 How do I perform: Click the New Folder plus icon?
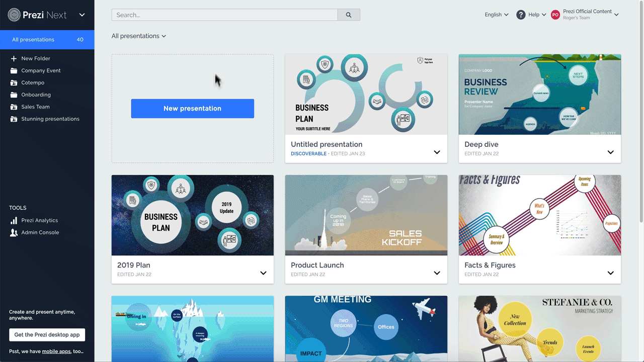(14, 59)
